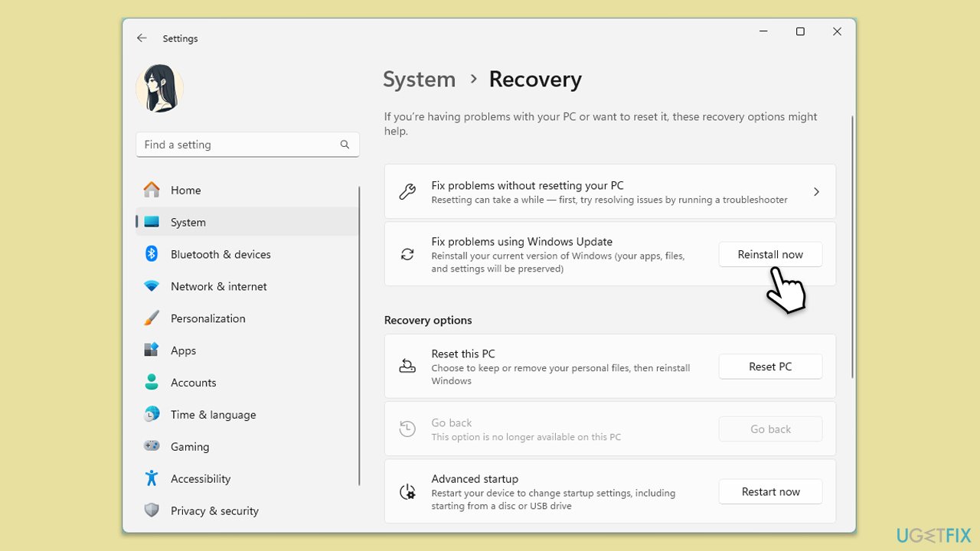Select System in the sidebar

pyautogui.click(x=188, y=222)
